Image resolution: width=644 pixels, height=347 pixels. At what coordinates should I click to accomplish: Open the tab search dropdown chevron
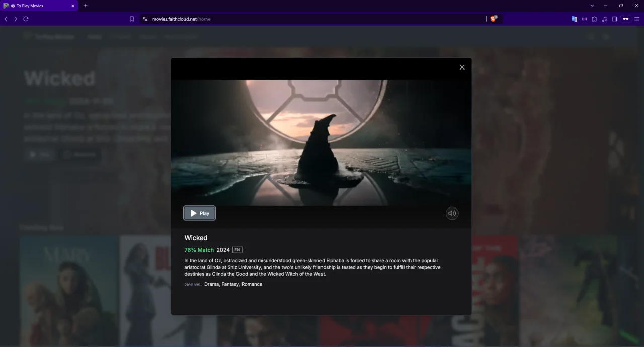[x=592, y=6]
